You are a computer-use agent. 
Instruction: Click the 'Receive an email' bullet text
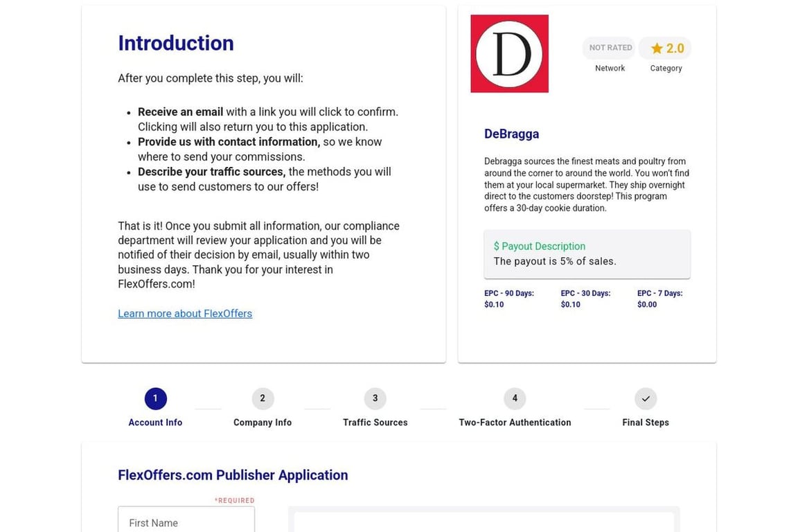[x=180, y=112]
